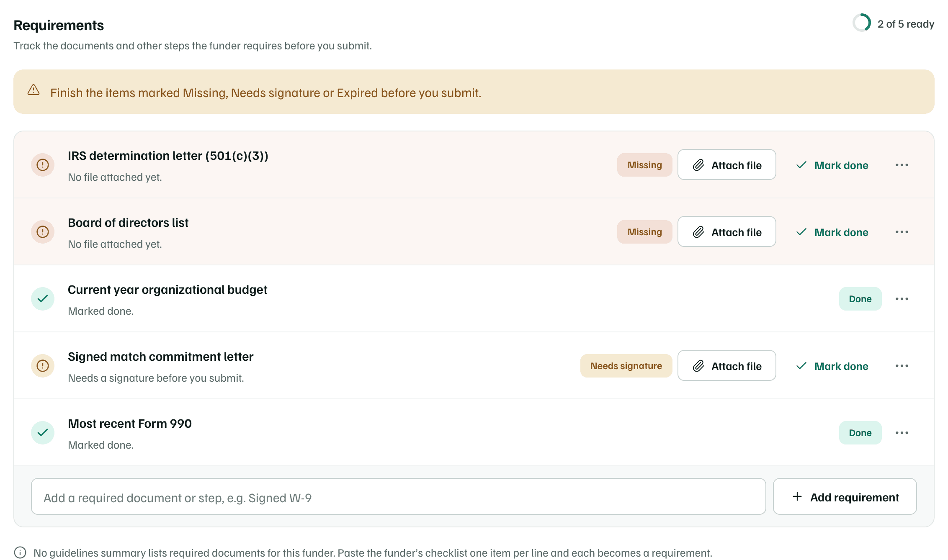Click the alert icon beside IRS determination letter

point(43,165)
